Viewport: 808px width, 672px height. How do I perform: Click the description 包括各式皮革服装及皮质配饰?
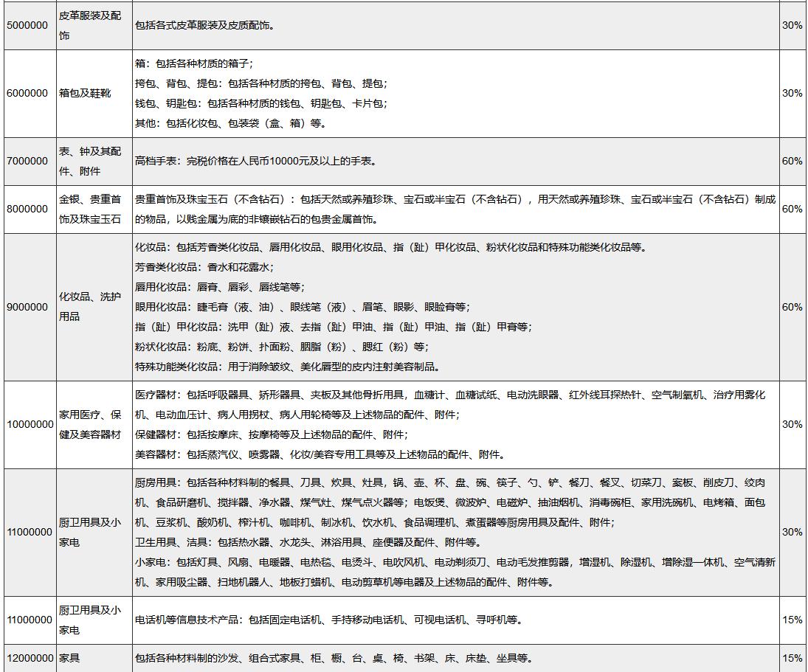pyautogui.click(x=204, y=25)
